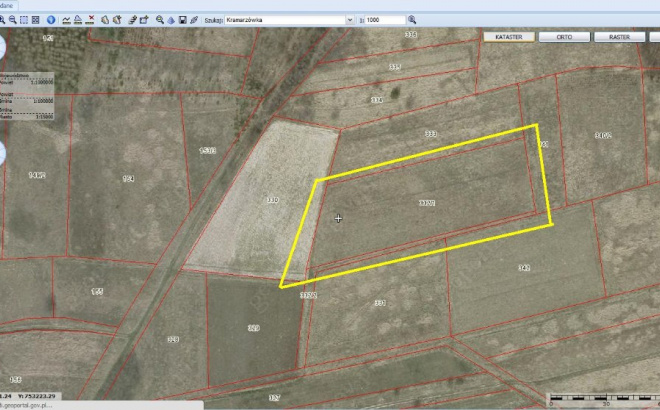
Task: Select the zoom out magnifier tool
Action: click(13, 20)
